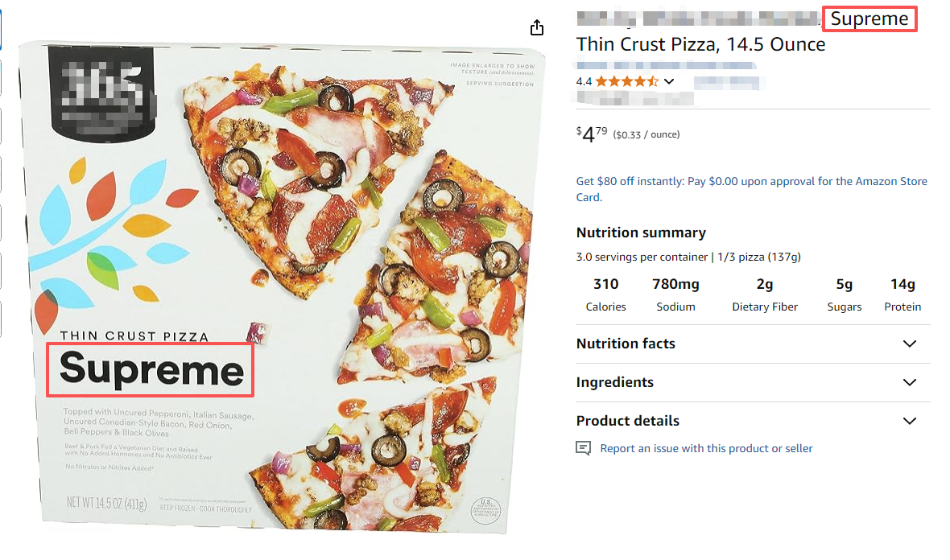This screenshot has width=950, height=560.
Task: Click the $4.79 price
Action: [593, 134]
